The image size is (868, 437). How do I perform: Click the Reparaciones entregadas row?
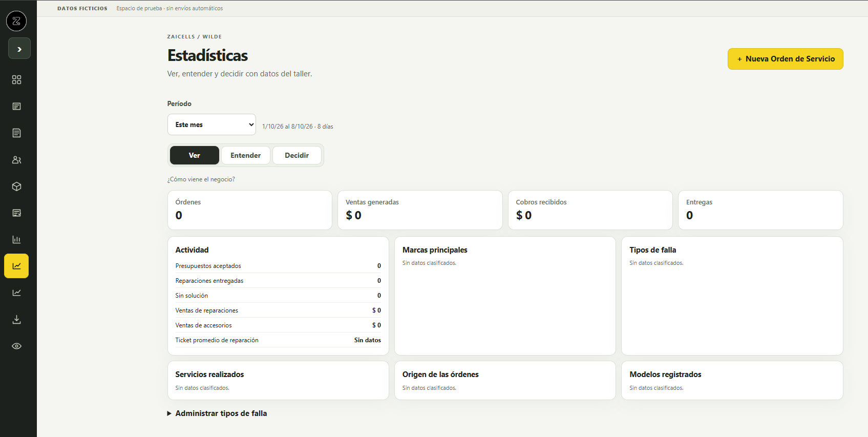[278, 281]
